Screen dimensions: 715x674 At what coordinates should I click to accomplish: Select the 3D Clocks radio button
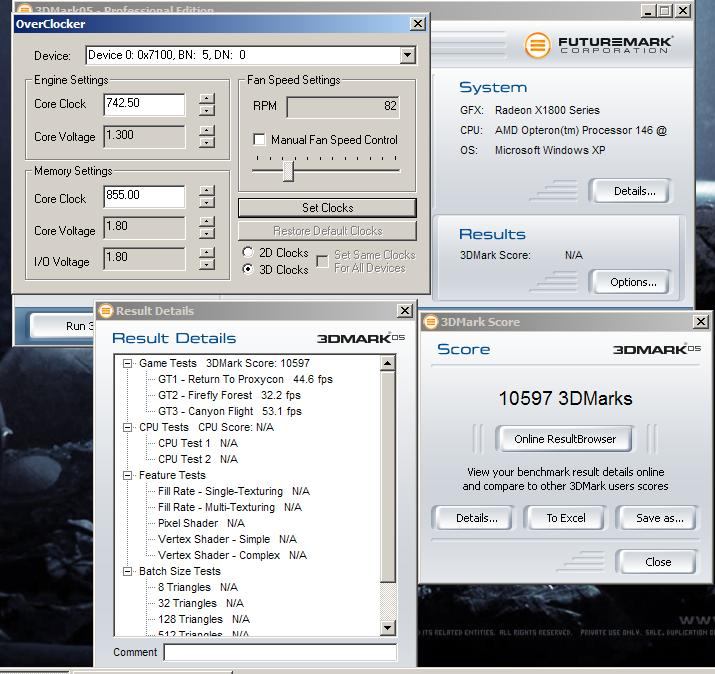(x=248, y=270)
